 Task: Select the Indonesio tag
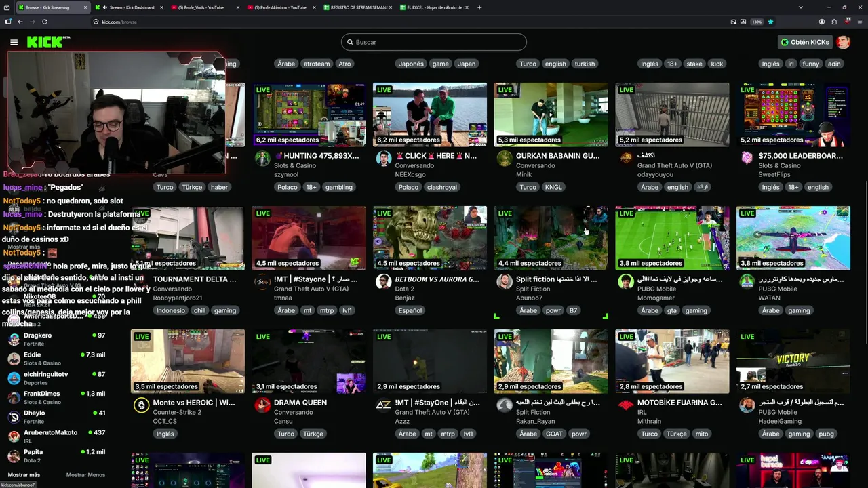coord(170,310)
